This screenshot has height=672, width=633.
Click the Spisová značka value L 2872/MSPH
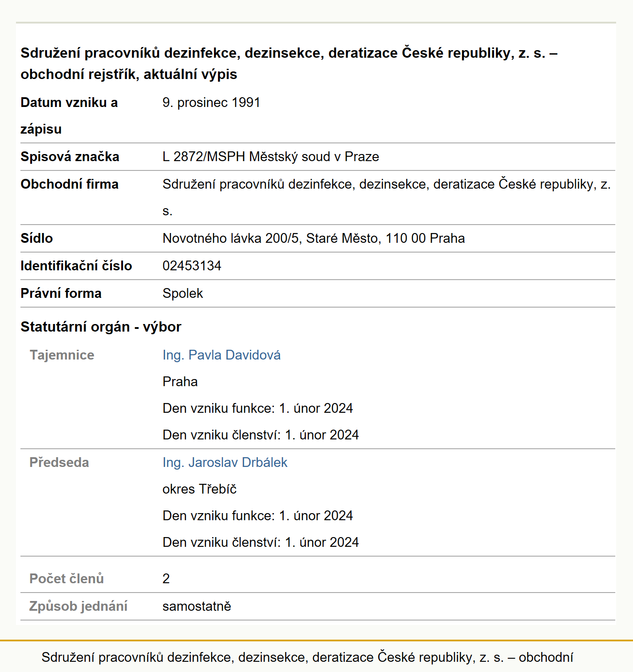[271, 157]
